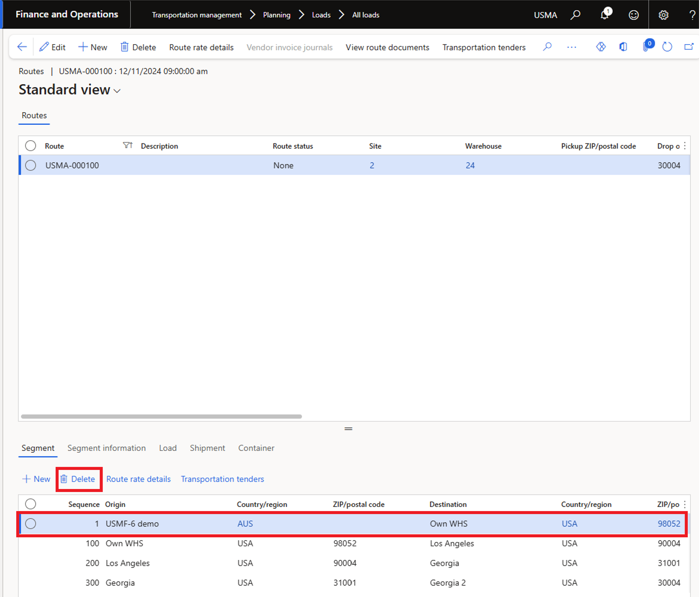Switch to the Load tab
Image resolution: width=700 pixels, height=597 pixels.
point(168,448)
